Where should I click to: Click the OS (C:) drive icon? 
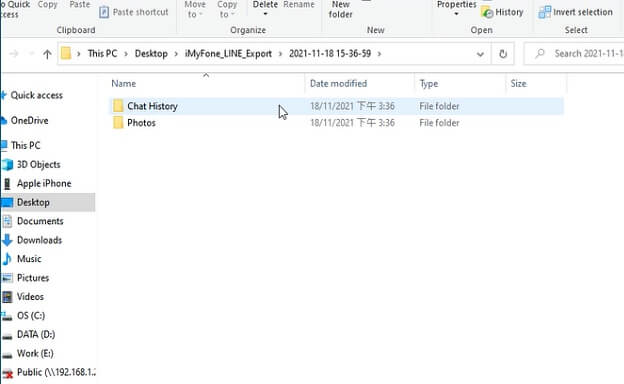(x=7, y=316)
